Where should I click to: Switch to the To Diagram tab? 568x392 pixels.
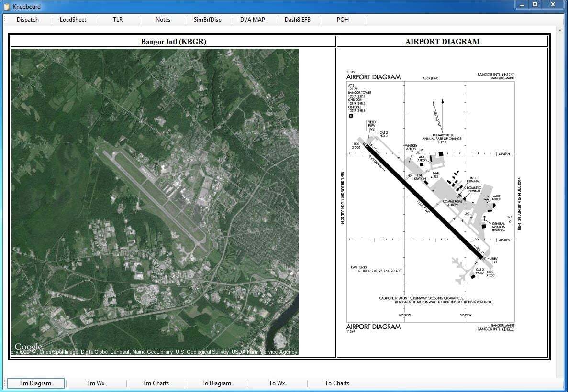pos(216,383)
